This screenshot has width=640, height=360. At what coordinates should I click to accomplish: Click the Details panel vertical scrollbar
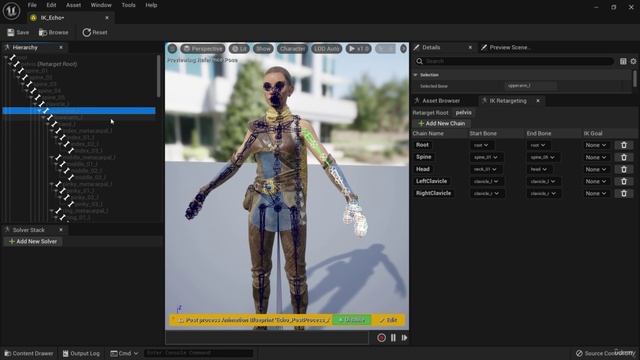pos(635,78)
